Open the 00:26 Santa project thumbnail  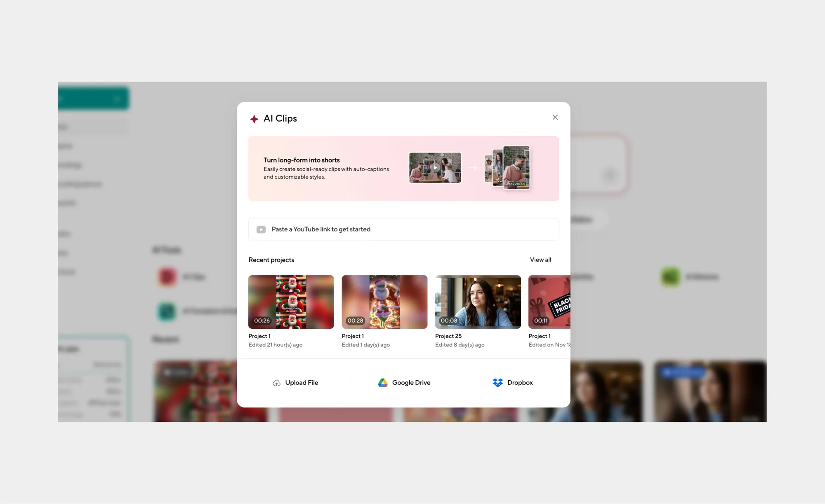(x=291, y=302)
